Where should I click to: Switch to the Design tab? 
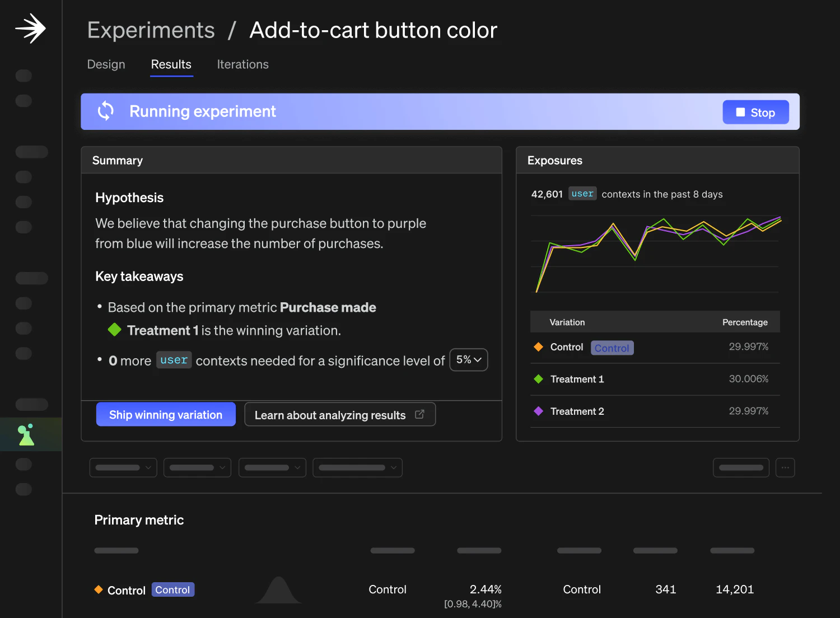point(106,64)
